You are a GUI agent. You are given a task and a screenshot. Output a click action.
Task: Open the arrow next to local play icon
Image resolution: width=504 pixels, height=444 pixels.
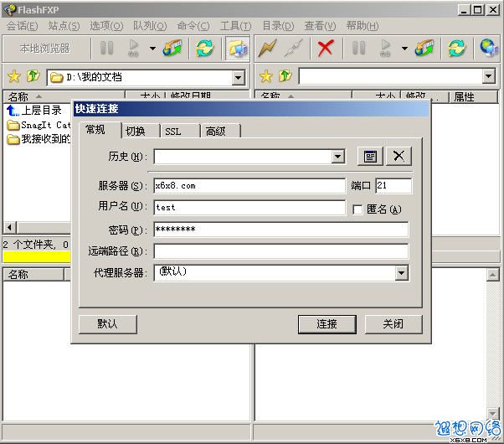pos(152,49)
